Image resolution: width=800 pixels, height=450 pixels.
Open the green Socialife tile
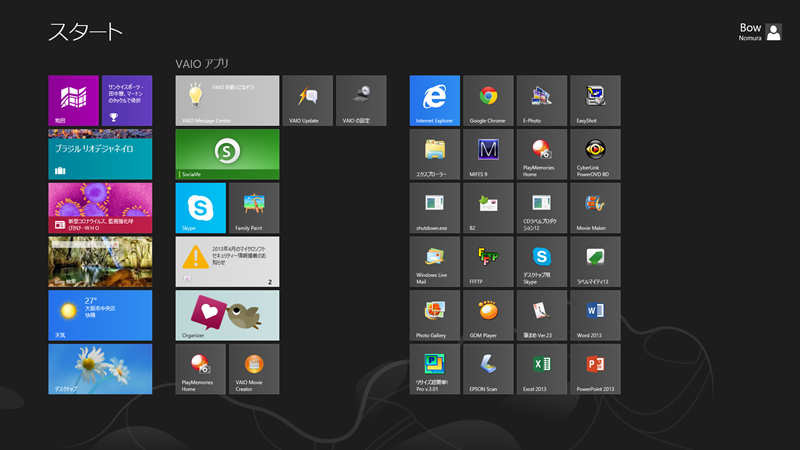click(228, 154)
